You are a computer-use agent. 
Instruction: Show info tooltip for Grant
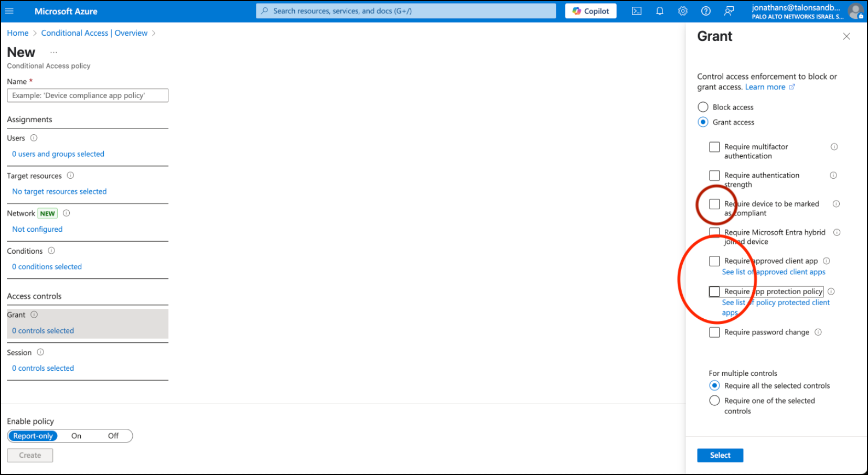[34, 315]
